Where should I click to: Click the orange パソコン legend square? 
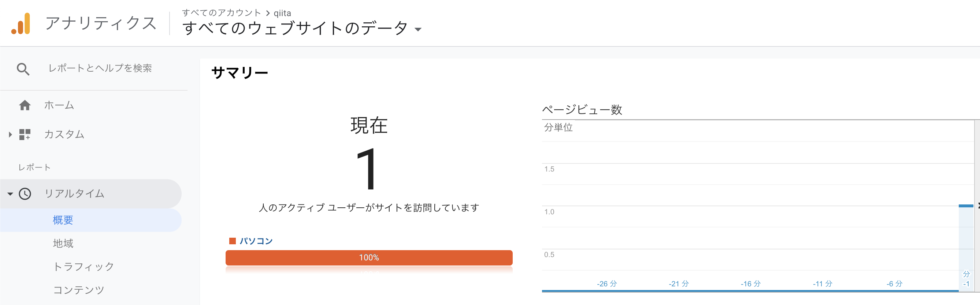pos(233,240)
